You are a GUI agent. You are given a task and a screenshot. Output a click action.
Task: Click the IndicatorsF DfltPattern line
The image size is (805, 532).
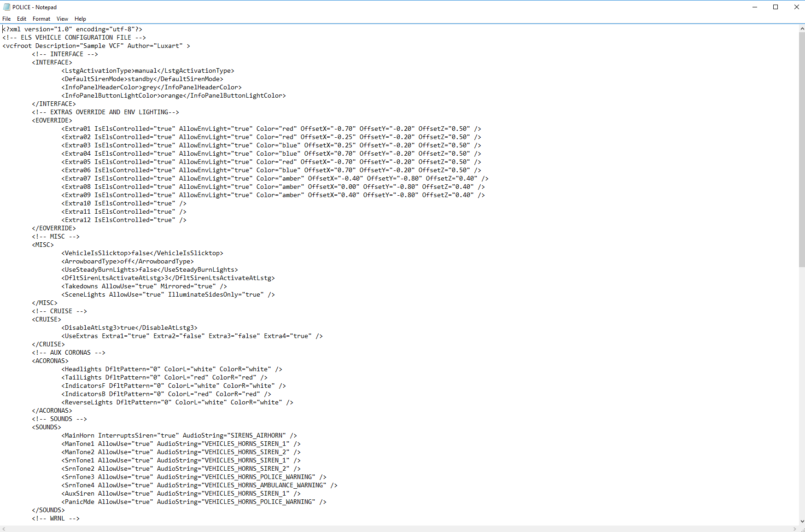(x=174, y=386)
